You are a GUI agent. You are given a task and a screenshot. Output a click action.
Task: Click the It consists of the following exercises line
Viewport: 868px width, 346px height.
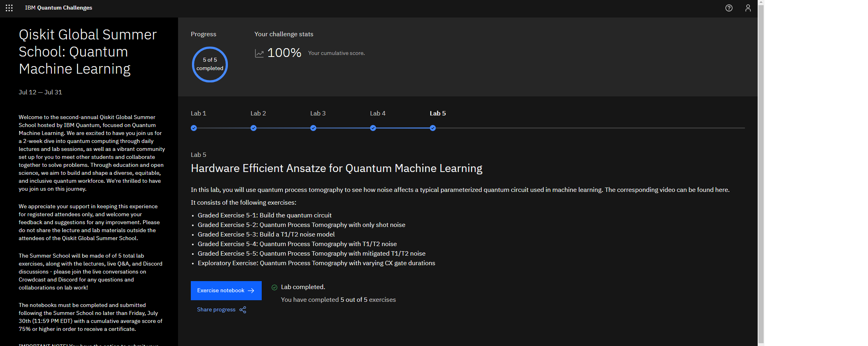coord(243,203)
